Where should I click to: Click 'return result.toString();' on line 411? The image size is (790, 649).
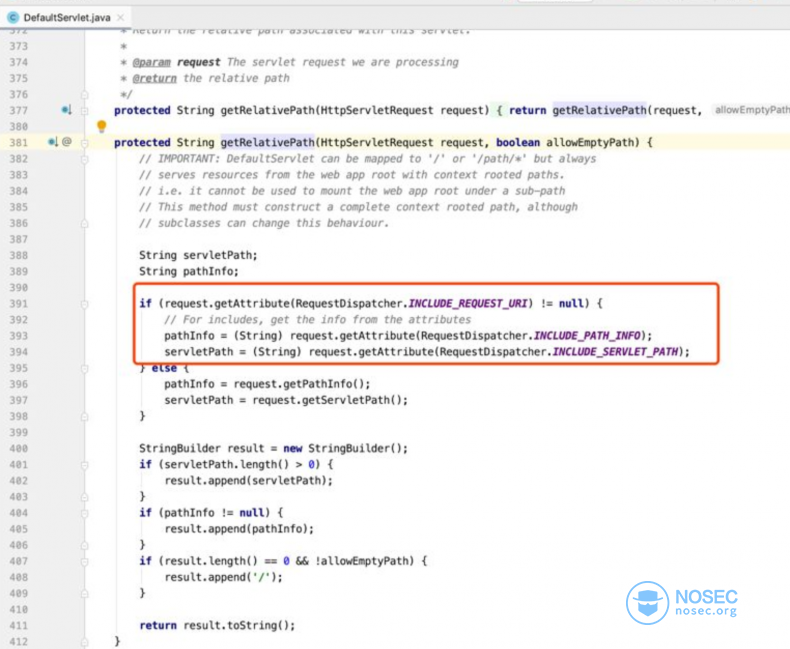(217, 625)
